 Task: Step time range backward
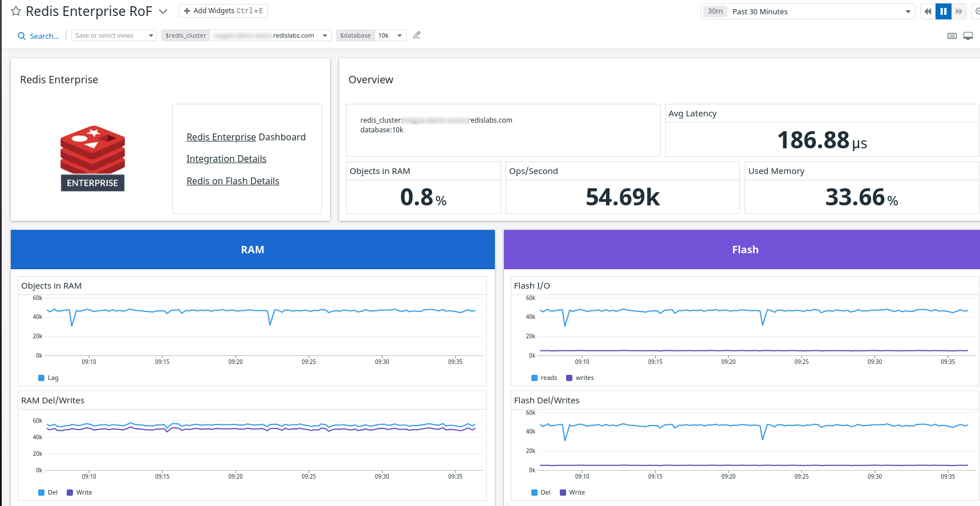point(928,11)
